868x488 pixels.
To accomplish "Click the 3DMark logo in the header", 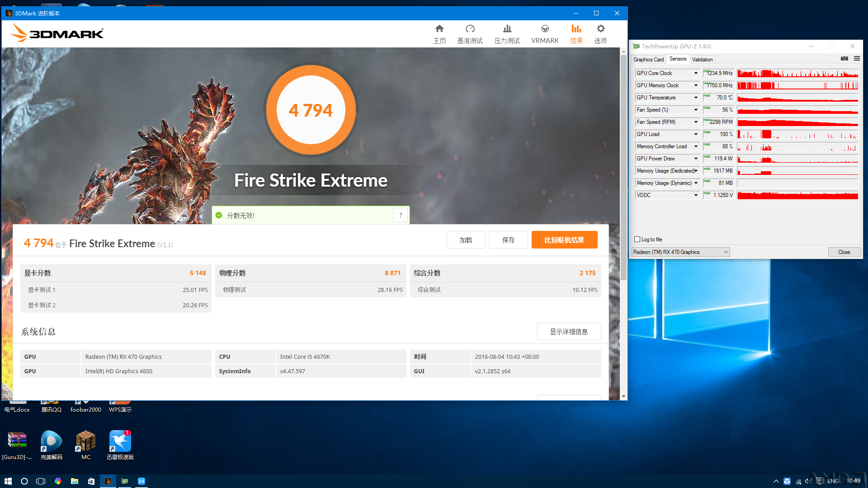I will [57, 33].
